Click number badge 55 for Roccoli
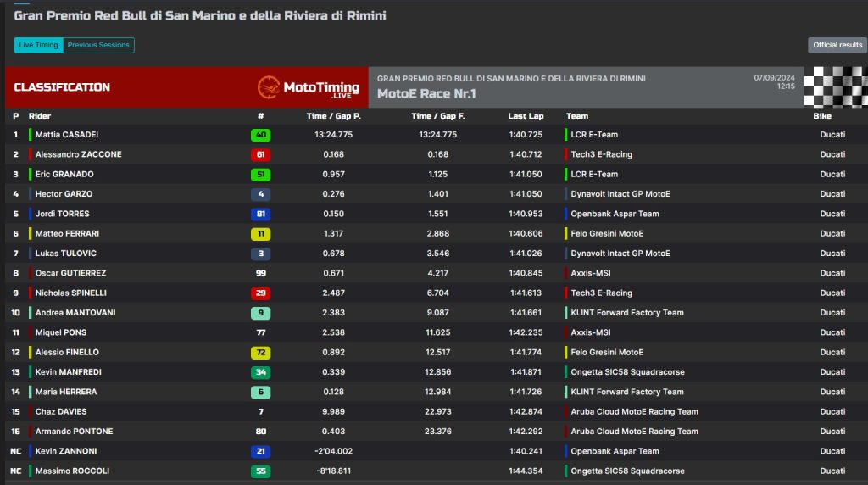 tap(261, 471)
